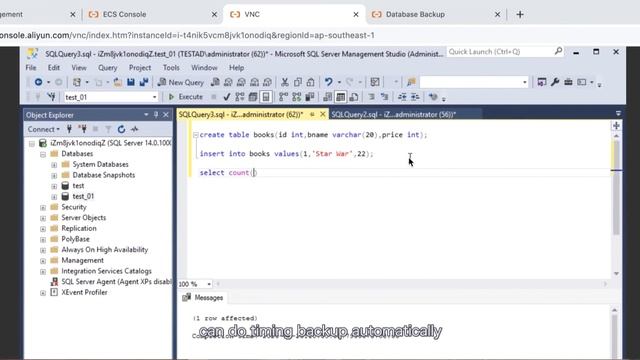The height and width of the screenshot is (360, 640).
Task: Open the Connect dropdown in Object Explorer
Action: (43, 129)
